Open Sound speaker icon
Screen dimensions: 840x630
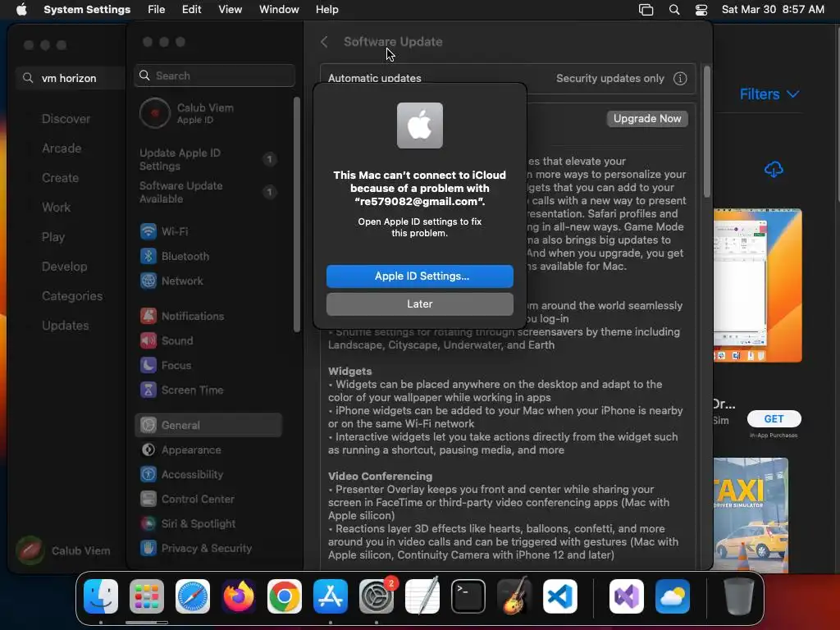tap(148, 340)
